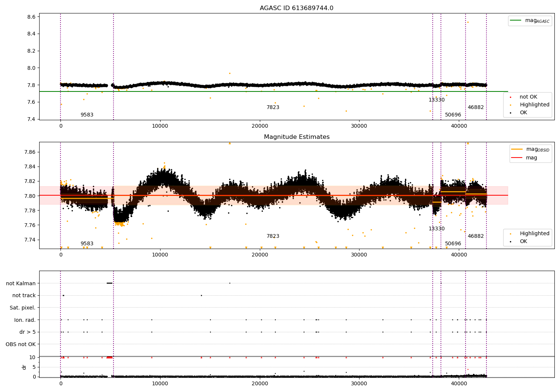Click obsid label 46882 in top plot
560x392 pixels.
pyautogui.click(x=476, y=108)
